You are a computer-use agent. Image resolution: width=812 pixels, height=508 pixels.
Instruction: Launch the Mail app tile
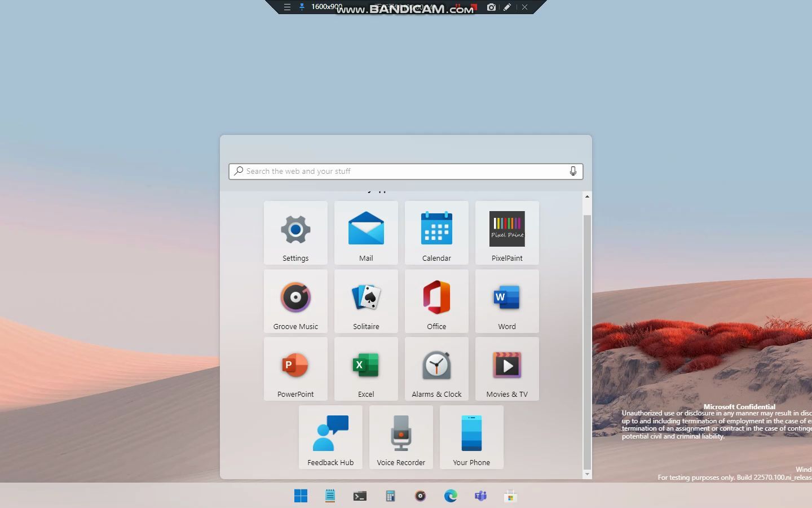(x=366, y=233)
